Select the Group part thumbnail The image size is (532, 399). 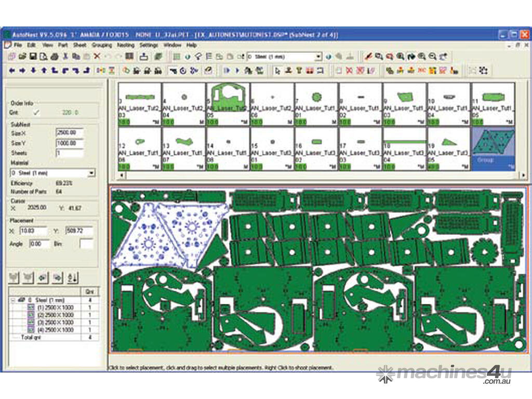click(x=493, y=148)
